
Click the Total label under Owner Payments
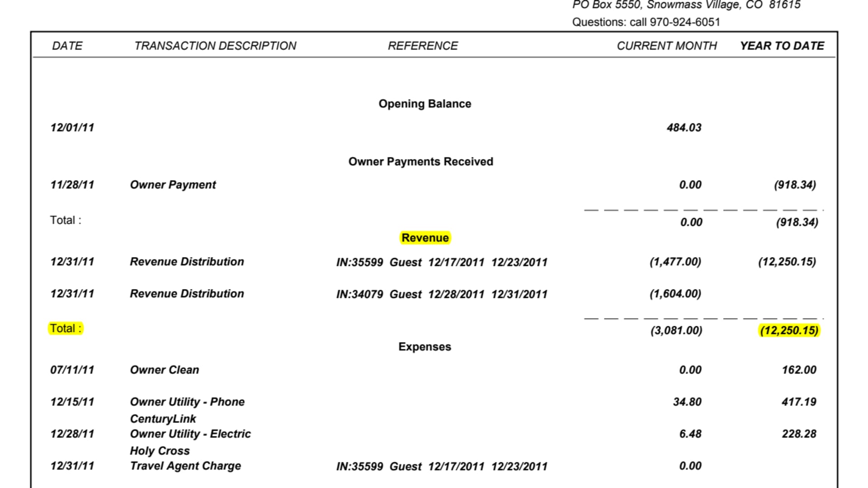[x=66, y=220]
